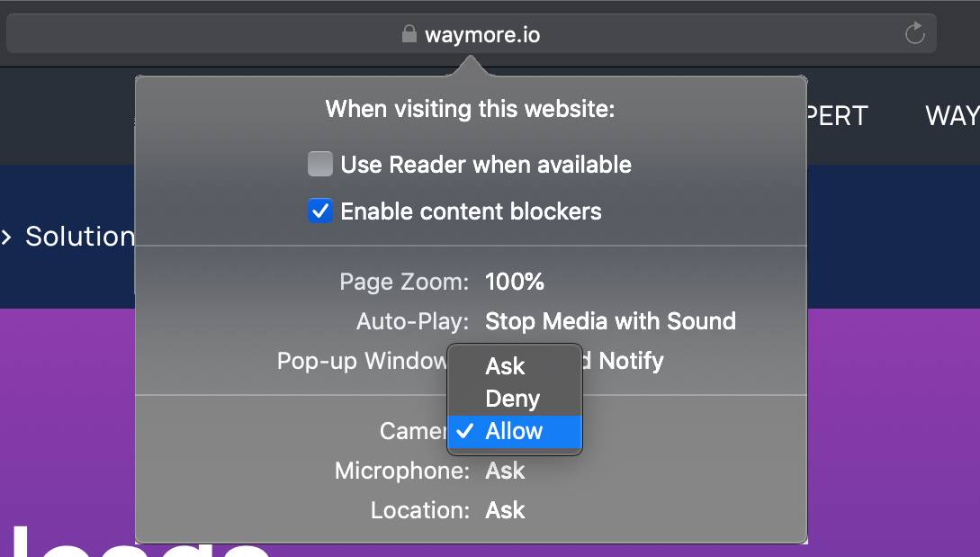
Task: Enable Use Reader when available checkbox
Action: click(320, 165)
